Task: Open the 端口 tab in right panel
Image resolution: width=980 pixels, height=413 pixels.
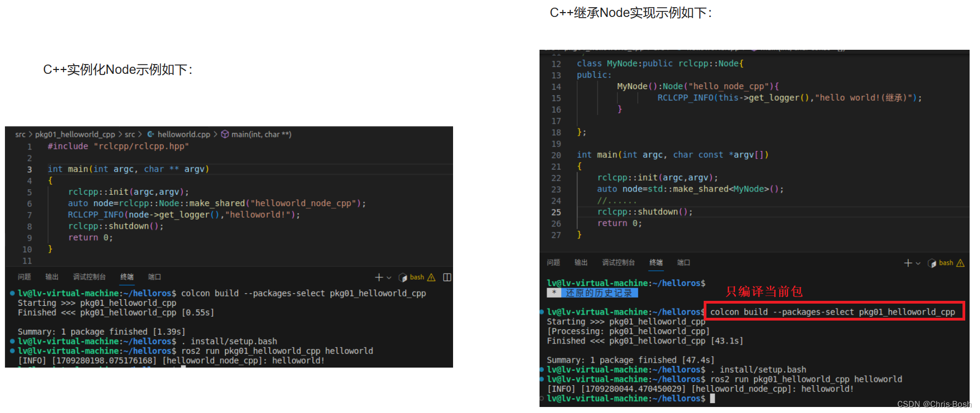Action: (x=683, y=263)
